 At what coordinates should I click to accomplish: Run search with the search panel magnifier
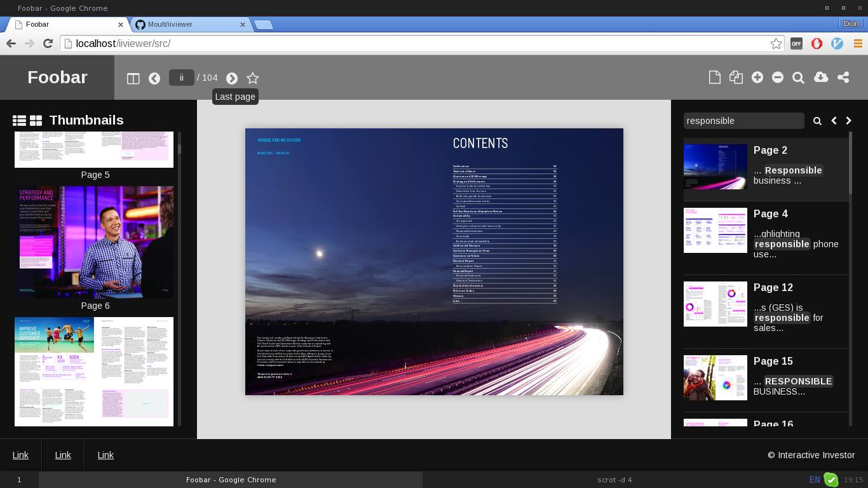(818, 121)
